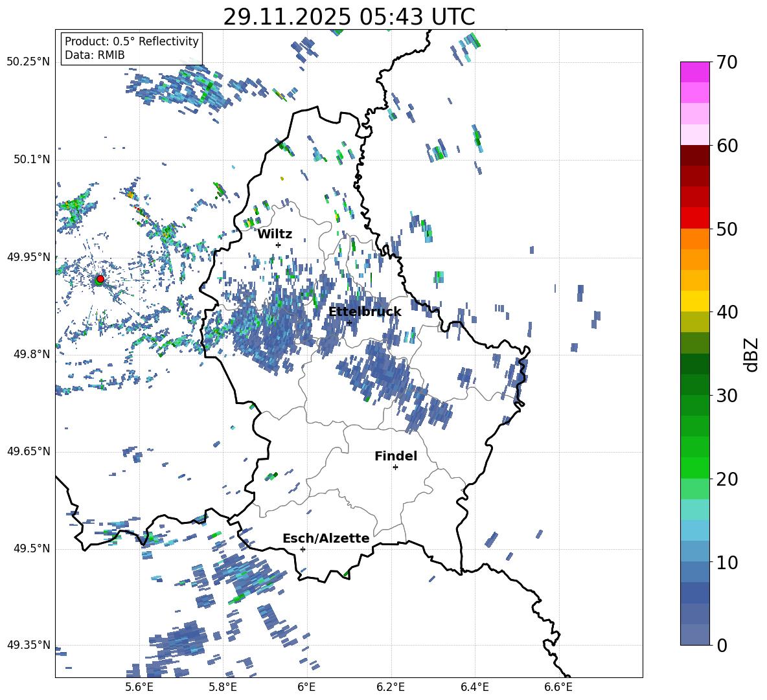Click the Product: 0.5° Reflectivity text
Image resolution: width=767 pixels, height=700 pixels.
[x=132, y=41]
